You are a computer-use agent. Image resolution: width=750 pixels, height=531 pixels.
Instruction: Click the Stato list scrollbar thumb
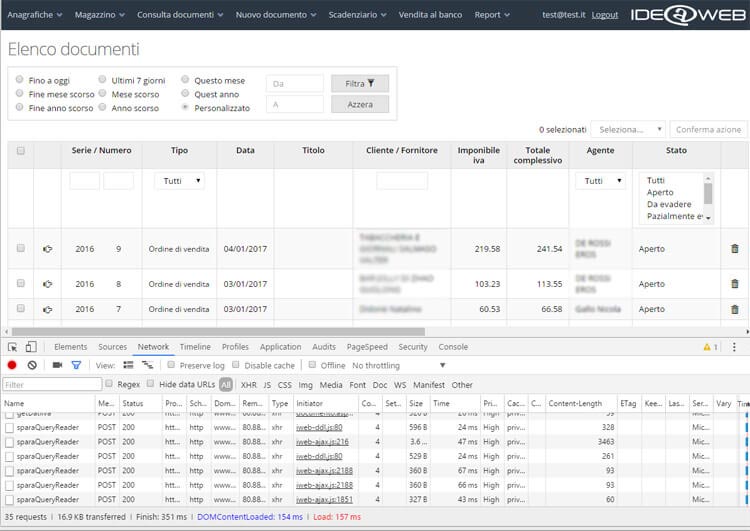(708, 193)
